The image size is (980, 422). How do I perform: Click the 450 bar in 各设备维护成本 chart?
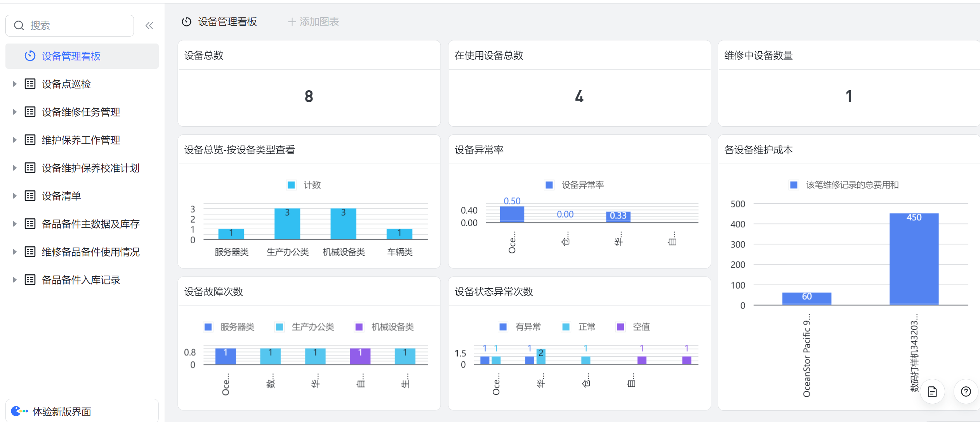pos(914,258)
